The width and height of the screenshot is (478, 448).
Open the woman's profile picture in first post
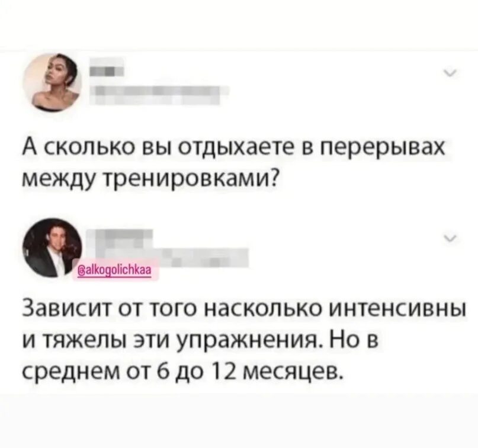(x=53, y=82)
